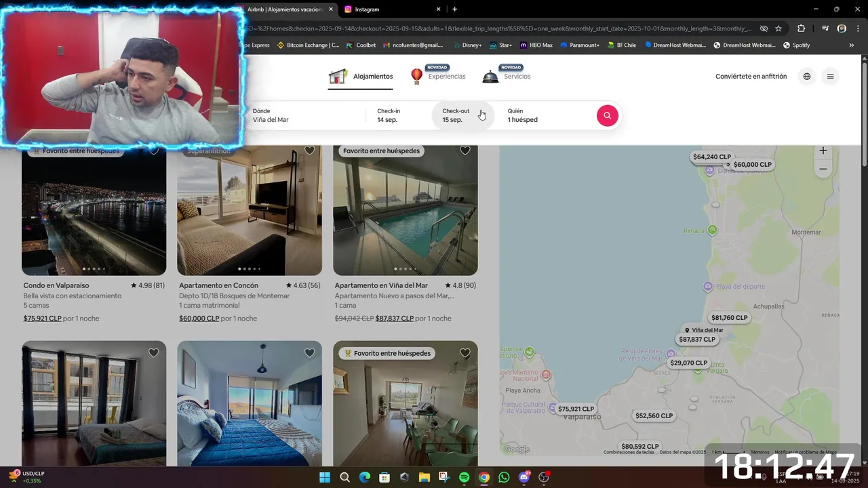Screen dimensions: 868x488
Task: Open the hamburger menu icon
Action: coord(830,77)
